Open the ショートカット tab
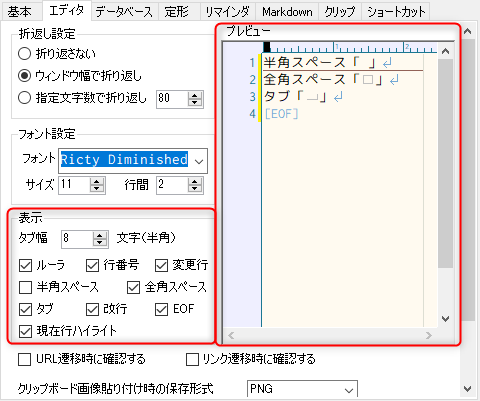The height and width of the screenshot is (401, 480). click(x=396, y=12)
